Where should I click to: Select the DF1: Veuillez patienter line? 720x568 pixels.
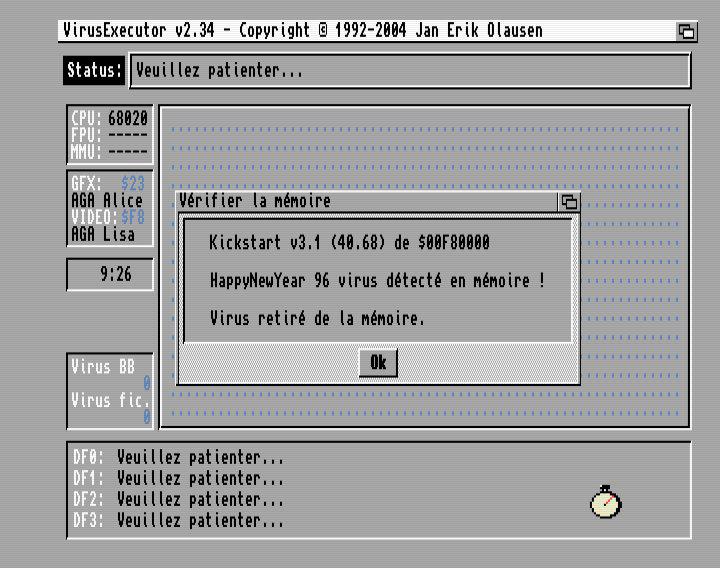pos(178,478)
